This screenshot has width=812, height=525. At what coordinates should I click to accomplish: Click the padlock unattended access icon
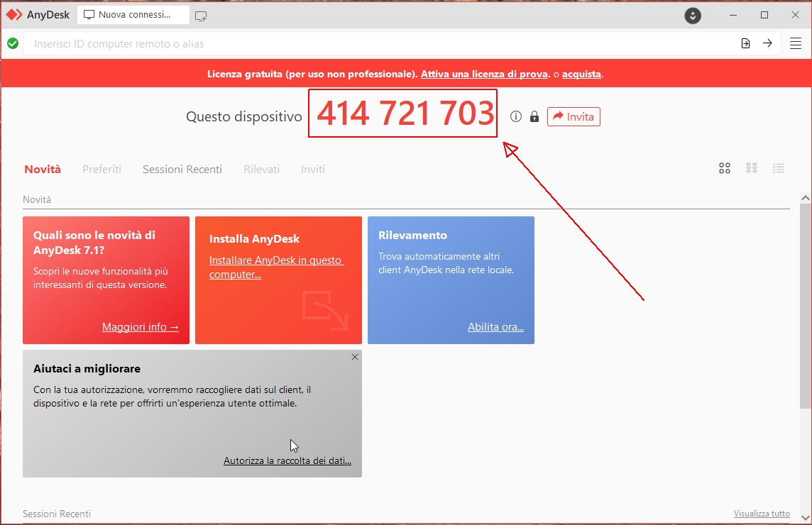pyautogui.click(x=534, y=116)
